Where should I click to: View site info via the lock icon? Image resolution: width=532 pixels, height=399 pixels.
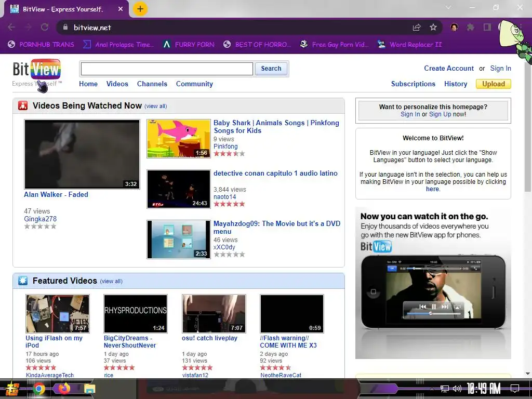coord(65,27)
